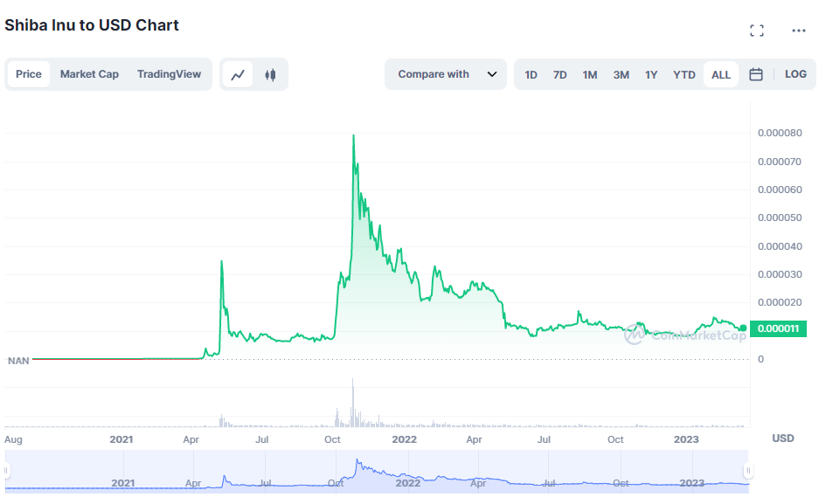Click the NAN label on chart
819x504 pixels.
tap(18, 361)
